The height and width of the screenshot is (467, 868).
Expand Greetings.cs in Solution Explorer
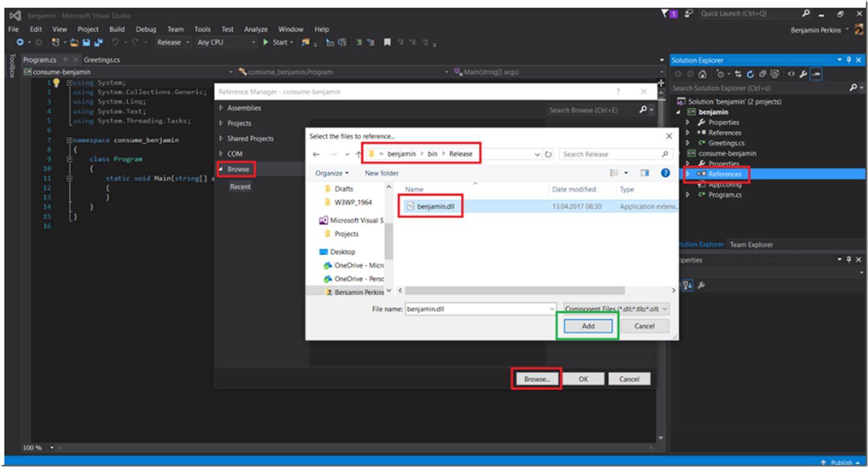(688, 143)
